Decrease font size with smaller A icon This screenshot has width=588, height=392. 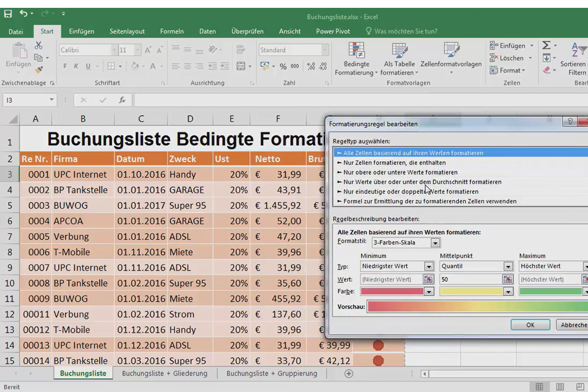(x=160, y=50)
